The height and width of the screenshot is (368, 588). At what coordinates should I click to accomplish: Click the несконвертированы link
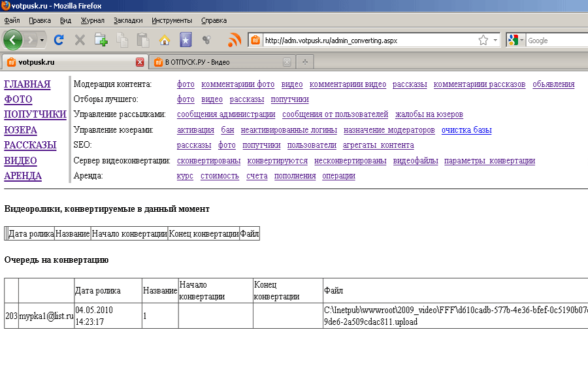coord(350,161)
